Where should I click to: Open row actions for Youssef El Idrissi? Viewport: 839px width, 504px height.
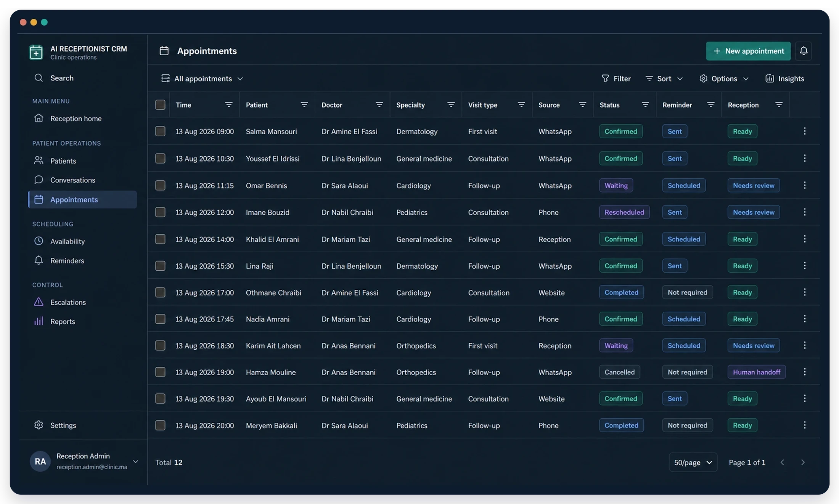click(x=805, y=158)
